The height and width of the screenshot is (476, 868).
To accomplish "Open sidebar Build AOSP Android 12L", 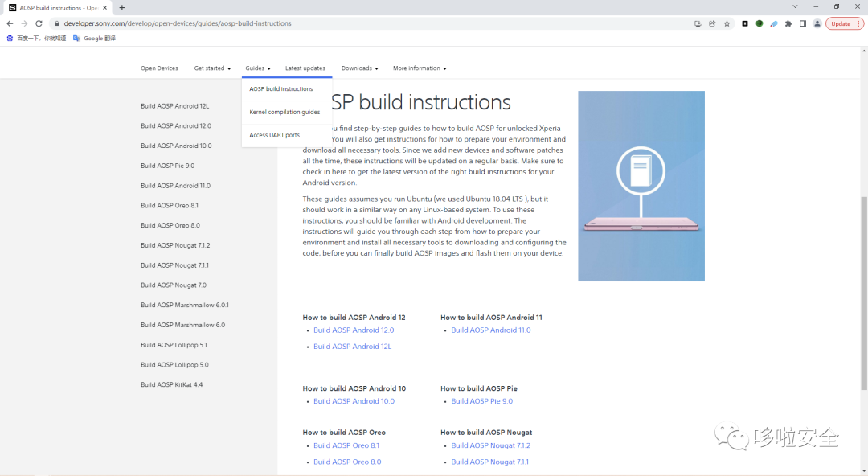I will coord(175,106).
